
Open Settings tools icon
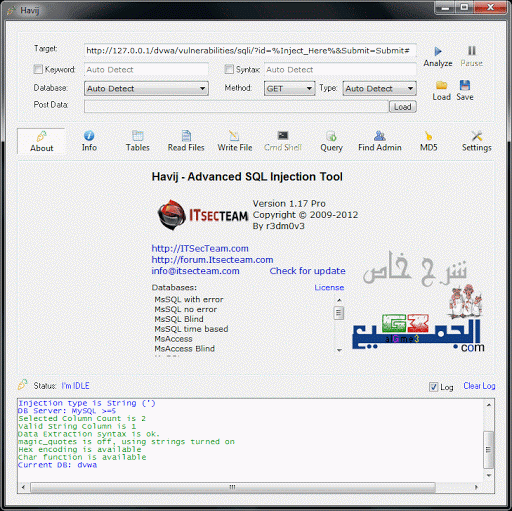click(x=477, y=136)
